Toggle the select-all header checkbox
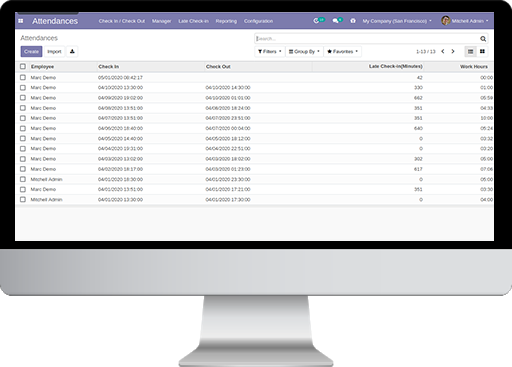Viewport: 512px width, 367px height. pos(23,66)
